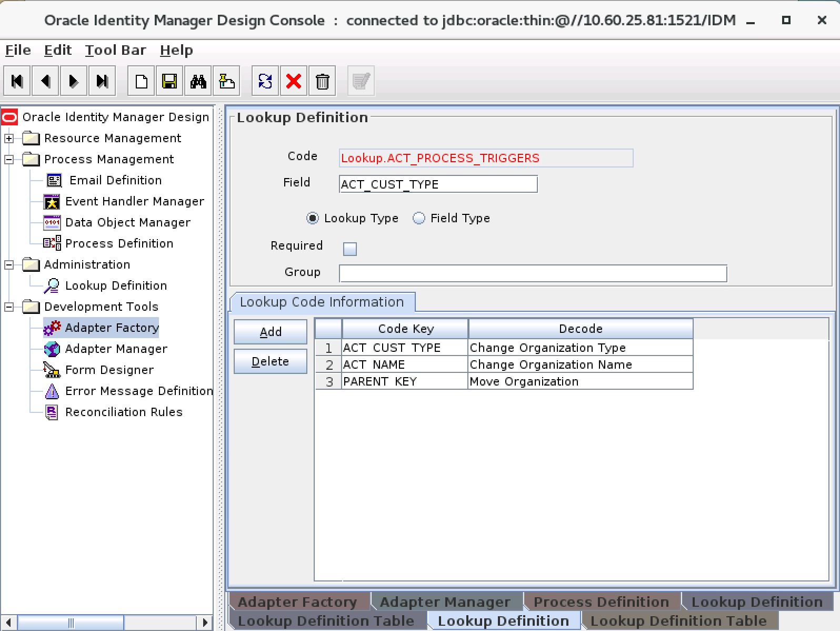Click the Decode column header
This screenshot has height=631, width=840.
tap(581, 329)
